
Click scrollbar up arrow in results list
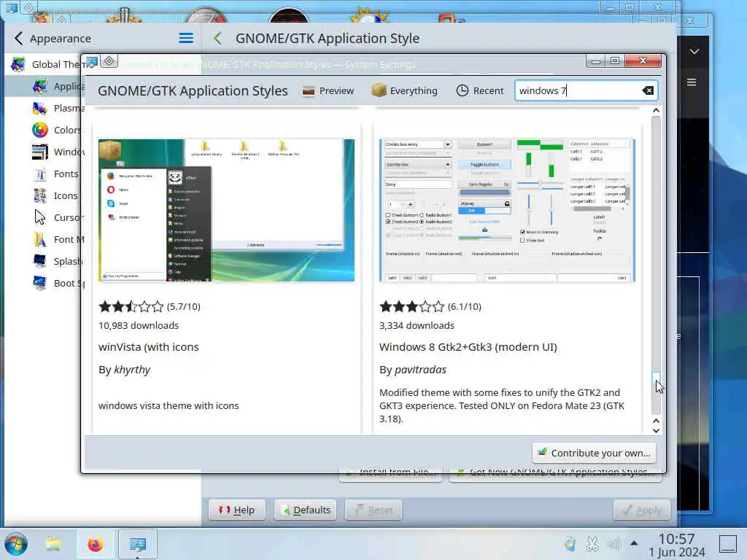point(656,111)
